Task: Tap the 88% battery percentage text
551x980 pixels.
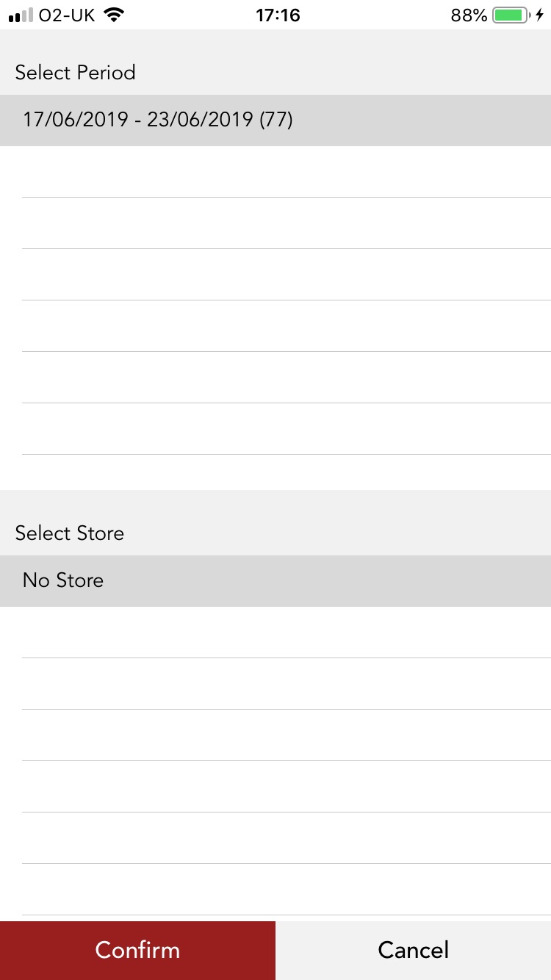Action: click(x=468, y=15)
